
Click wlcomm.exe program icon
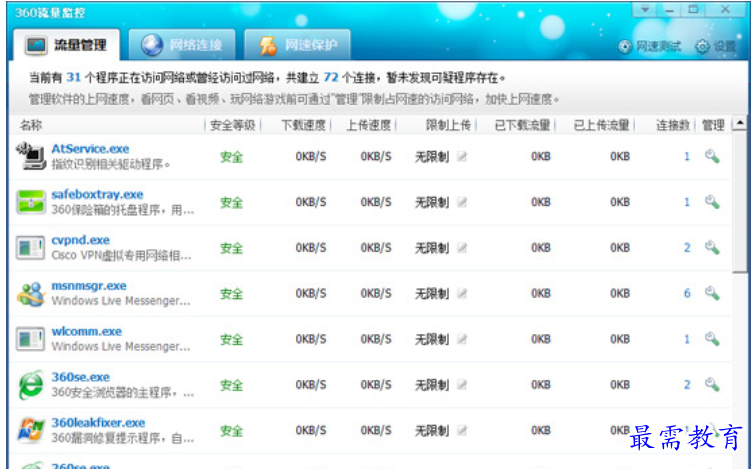pyautogui.click(x=30, y=339)
